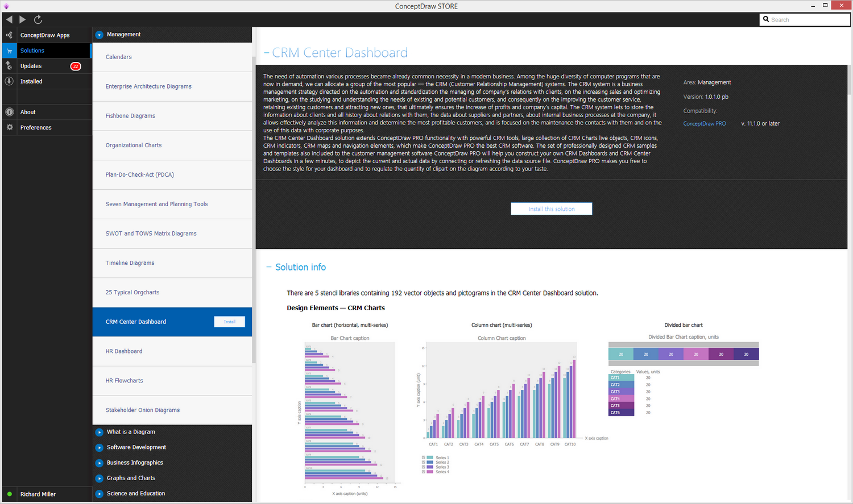Viewport: 853px width, 504px height.
Task: Select HR Dashboard solution
Action: point(172,351)
